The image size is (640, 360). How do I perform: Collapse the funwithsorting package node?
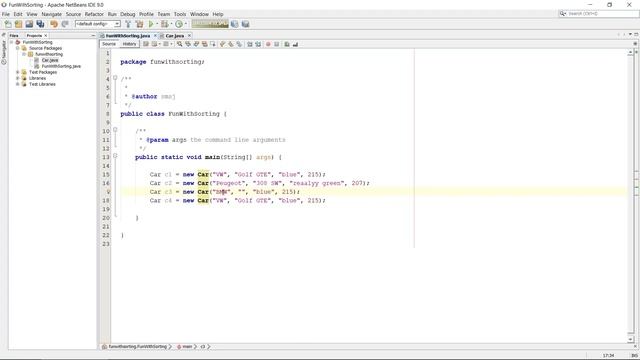24,54
